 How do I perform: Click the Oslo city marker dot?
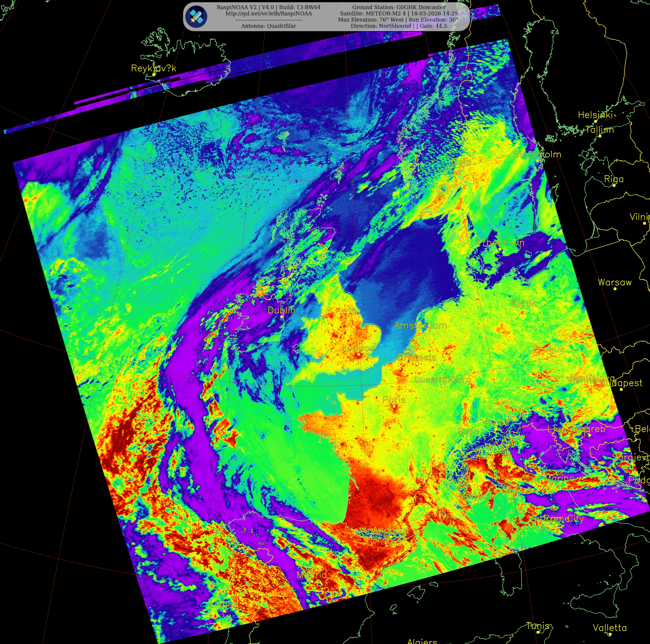pyautogui.click(x=462, y=168)
